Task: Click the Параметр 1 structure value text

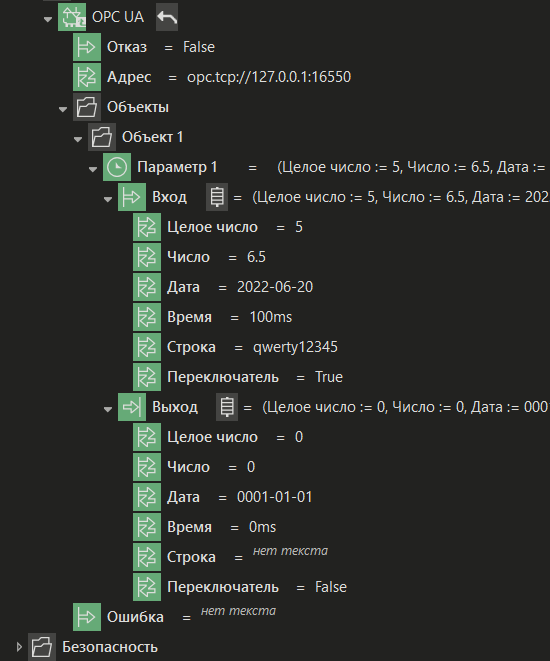Action: coord(413,167)
